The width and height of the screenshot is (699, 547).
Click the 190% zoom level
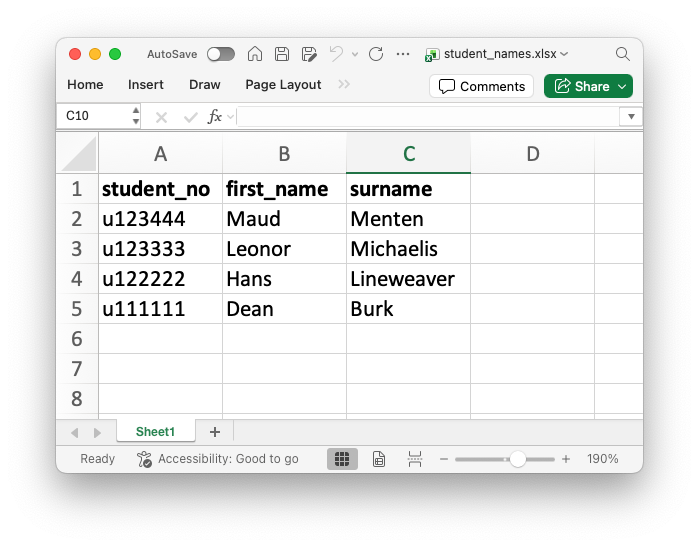coord(602,459)
